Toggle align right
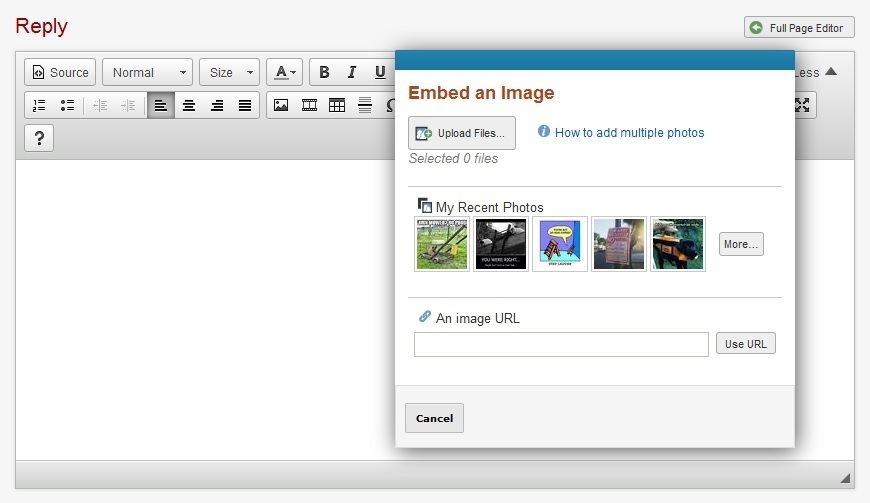 216,105
